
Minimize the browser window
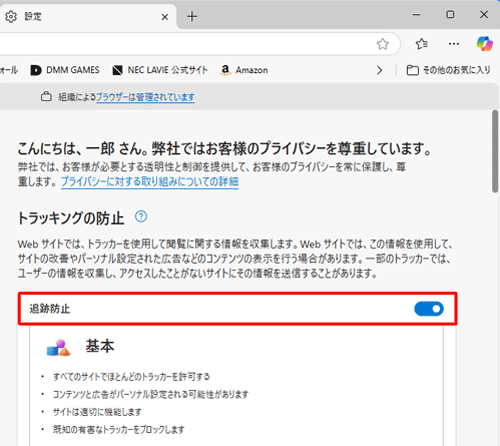416,15
